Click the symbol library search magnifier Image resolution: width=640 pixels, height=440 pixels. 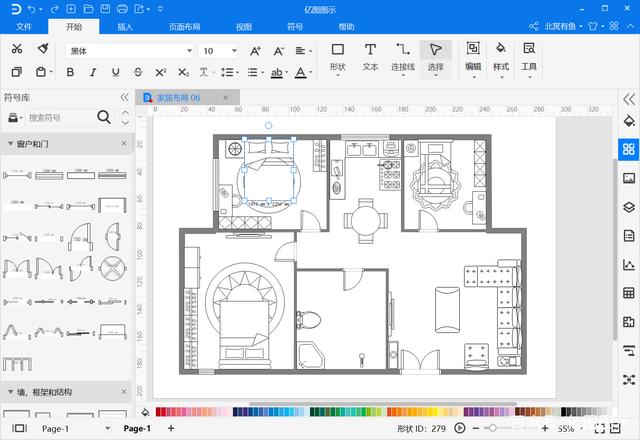click(x=104, y=118)
